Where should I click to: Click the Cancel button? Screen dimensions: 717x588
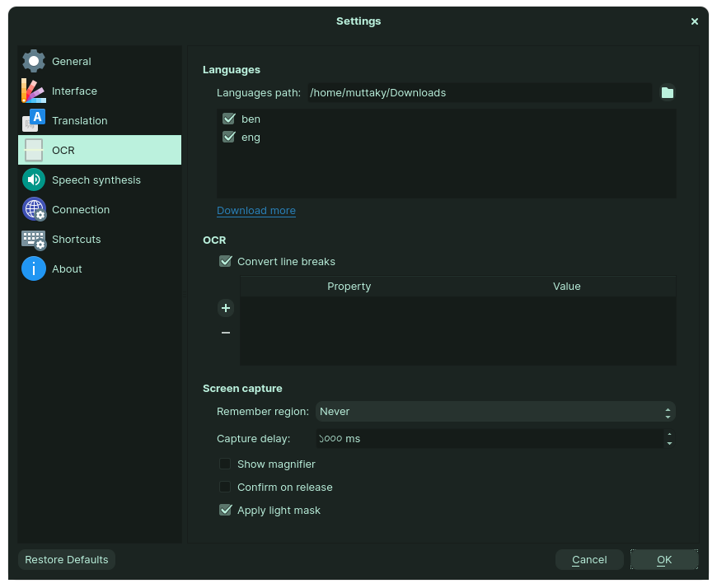pyautogui.click(x=589, y=559)
